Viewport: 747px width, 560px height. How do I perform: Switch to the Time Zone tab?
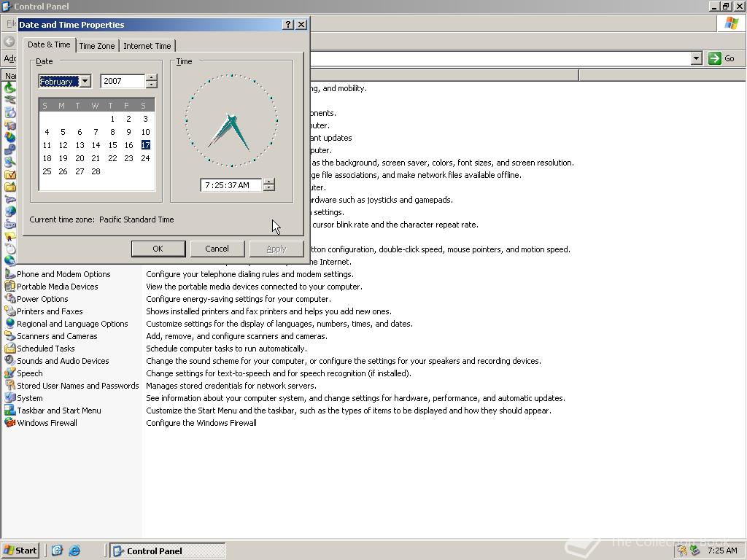pyautogui.click(x=97, y=46)
